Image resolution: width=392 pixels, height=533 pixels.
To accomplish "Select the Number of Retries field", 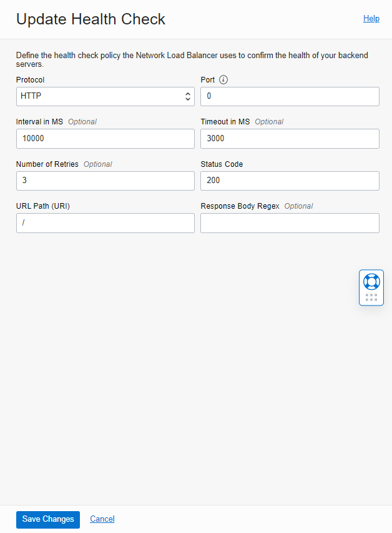I will 105,181.
